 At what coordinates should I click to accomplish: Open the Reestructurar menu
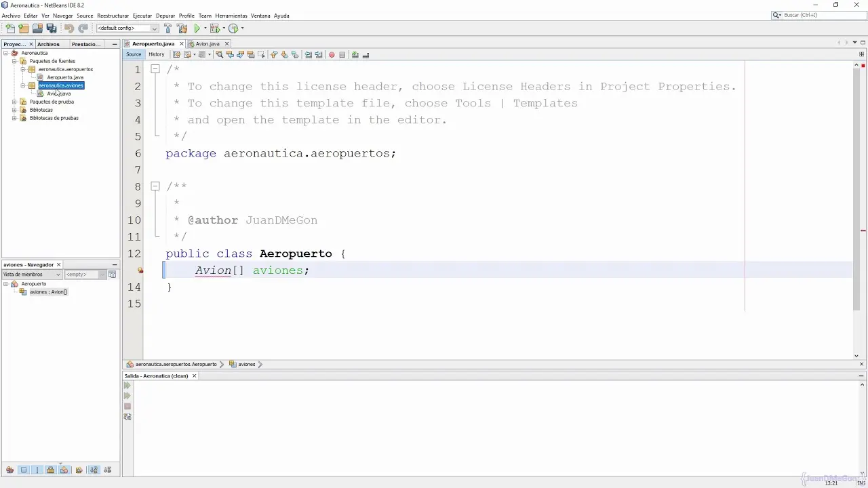coord(113,16)
